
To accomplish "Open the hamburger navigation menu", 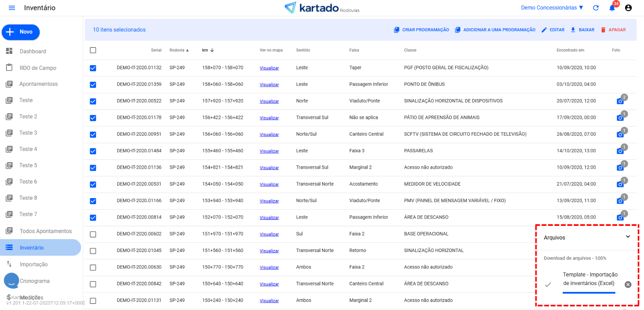I will tap(12, 8).
